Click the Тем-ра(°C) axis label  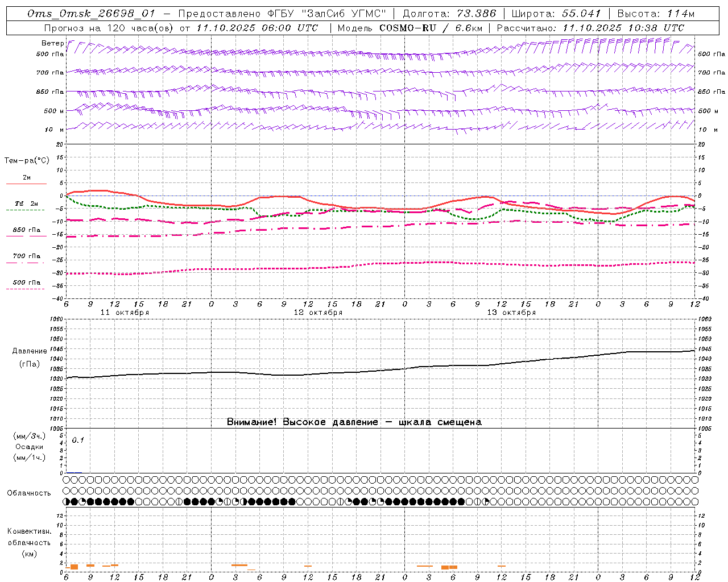[x=27, y=161]
